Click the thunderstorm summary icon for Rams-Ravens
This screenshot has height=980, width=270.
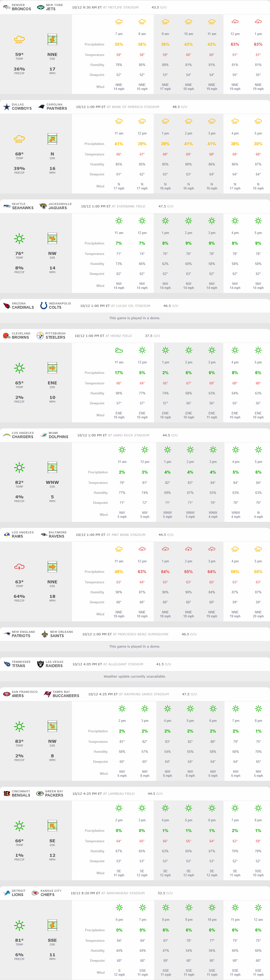pyautogui.click(x=19, y=567)
